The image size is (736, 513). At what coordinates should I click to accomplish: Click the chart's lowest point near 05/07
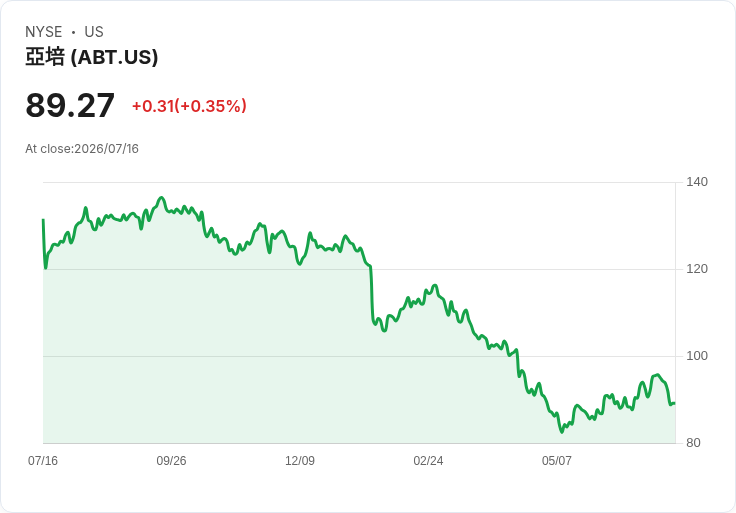click(x=562, y=432)
